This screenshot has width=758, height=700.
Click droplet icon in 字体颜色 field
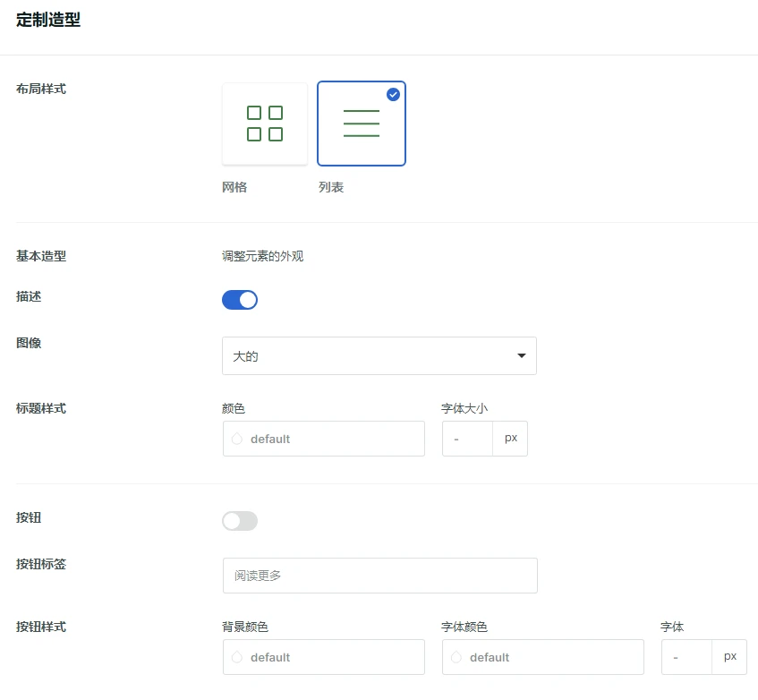456,657
